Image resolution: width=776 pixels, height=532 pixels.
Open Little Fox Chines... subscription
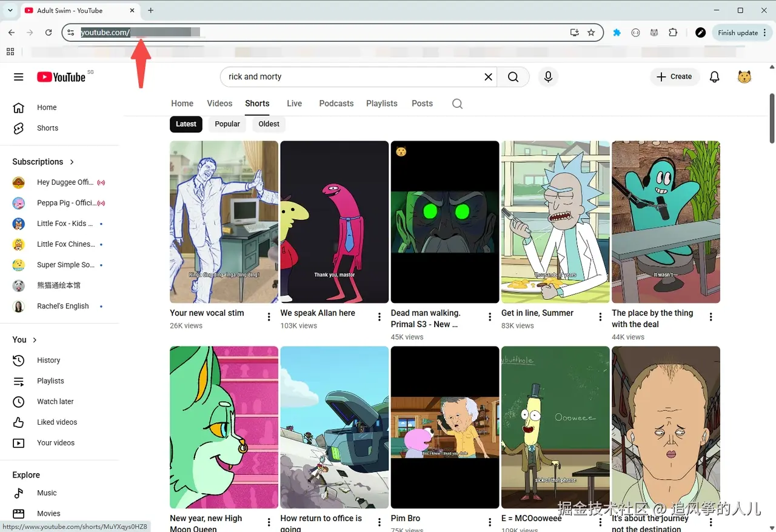pos(61,244)
